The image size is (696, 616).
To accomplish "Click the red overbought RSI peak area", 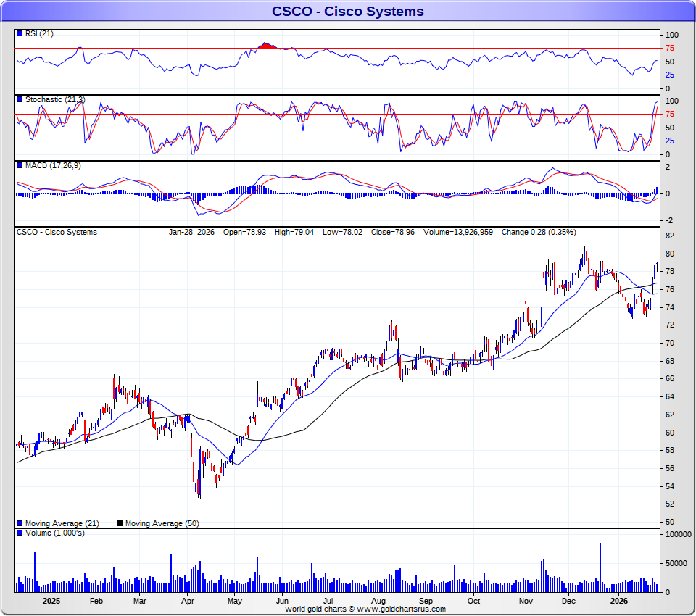I will click(x=268, y=45).
